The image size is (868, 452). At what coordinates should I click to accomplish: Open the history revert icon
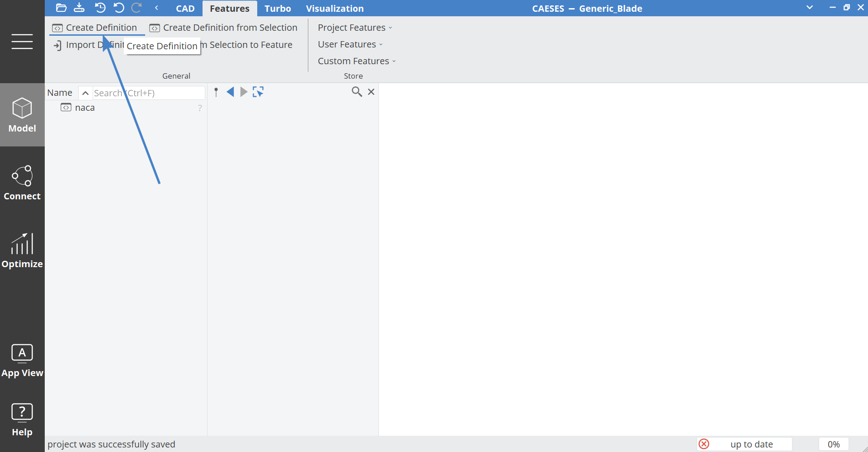(100, 8)
